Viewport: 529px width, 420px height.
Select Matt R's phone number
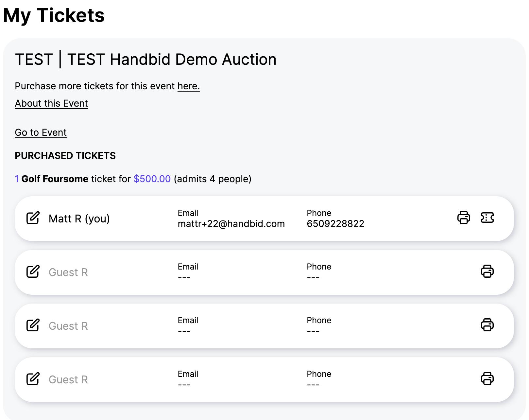pyautogui.click(x=335, y=224)
